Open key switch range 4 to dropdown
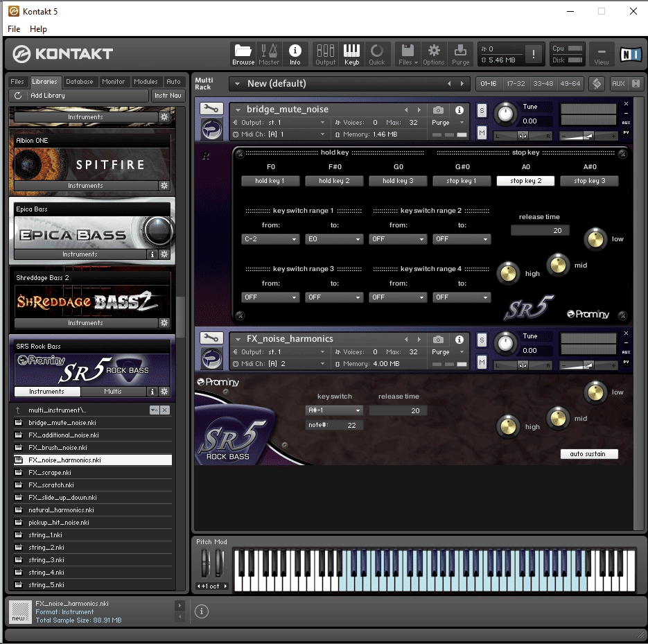 (462, 297)
